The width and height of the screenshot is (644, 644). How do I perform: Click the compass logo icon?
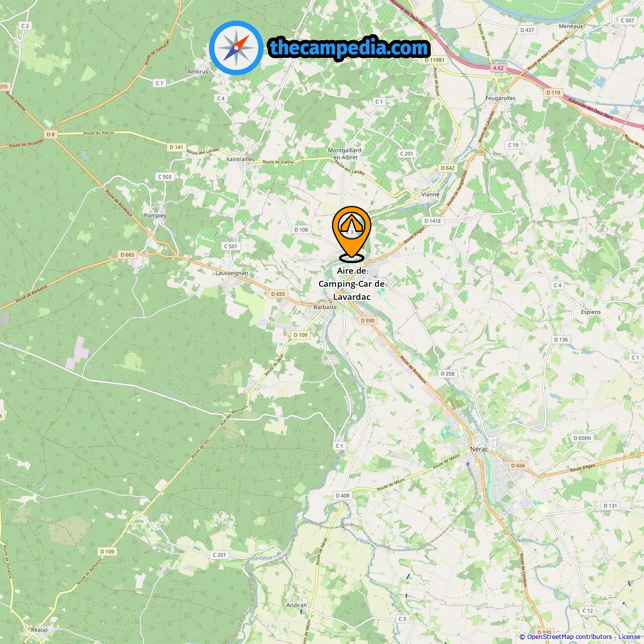click(x=236, y=48)
